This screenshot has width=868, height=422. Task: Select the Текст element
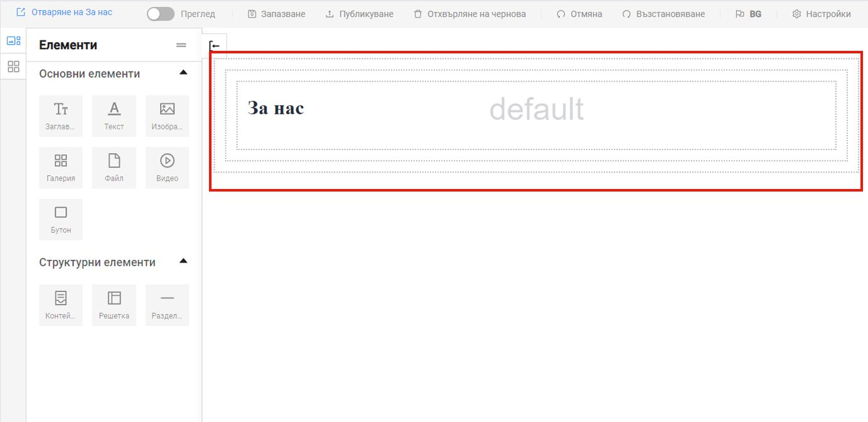click(114, 116)
